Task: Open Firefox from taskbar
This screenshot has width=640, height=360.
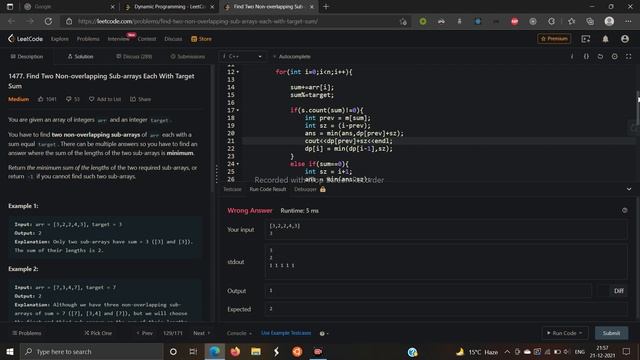Action: pos(235,351)
